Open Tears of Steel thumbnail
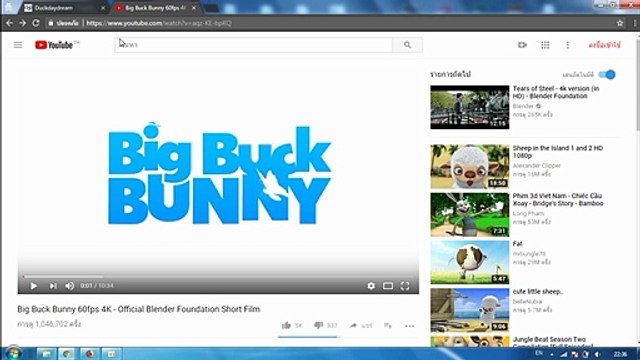Image resolution: width=640 pixels, height=360 pixels. click(x=470, y=107)
